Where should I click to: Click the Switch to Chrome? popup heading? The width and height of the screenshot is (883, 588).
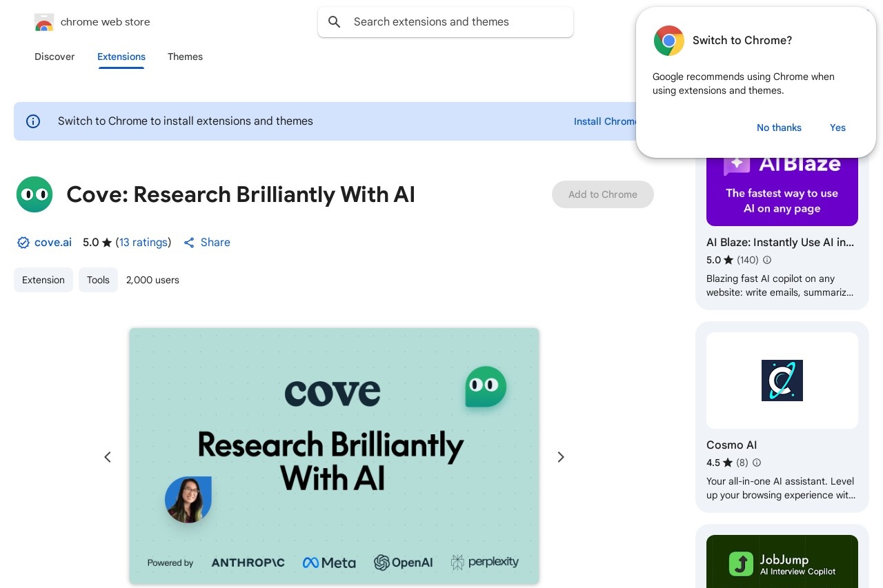pos(742,41)
